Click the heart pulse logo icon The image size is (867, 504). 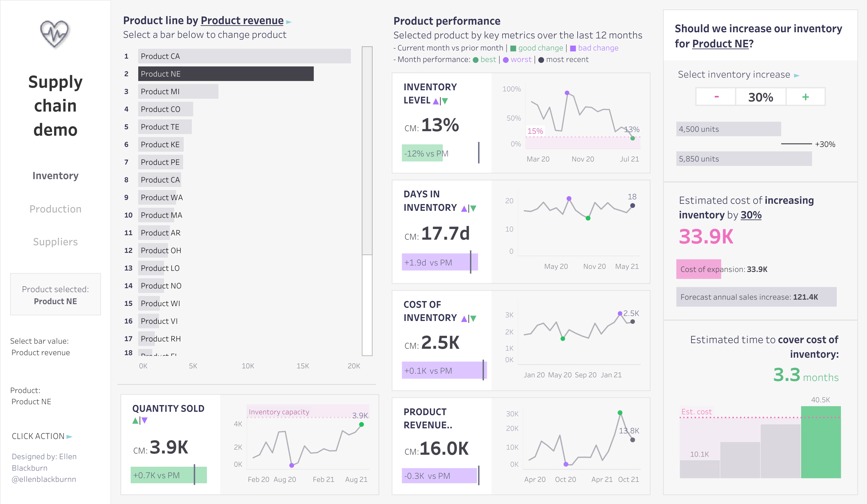coord(55,34)
